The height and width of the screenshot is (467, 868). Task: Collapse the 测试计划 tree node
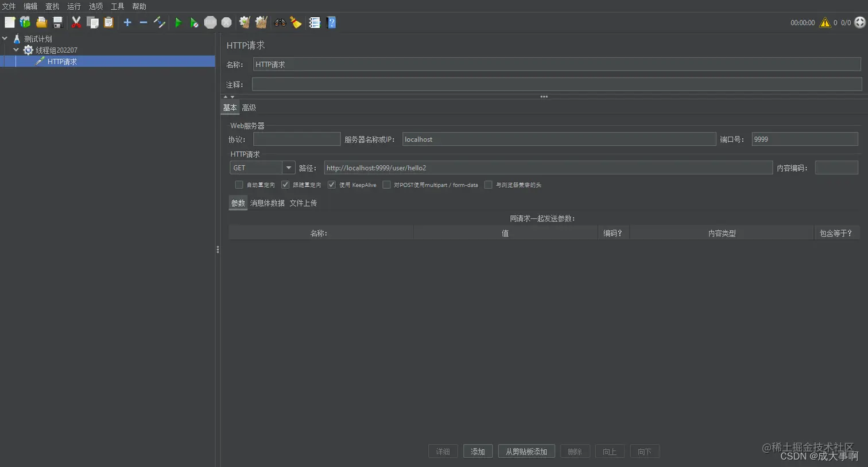(5, 38)
